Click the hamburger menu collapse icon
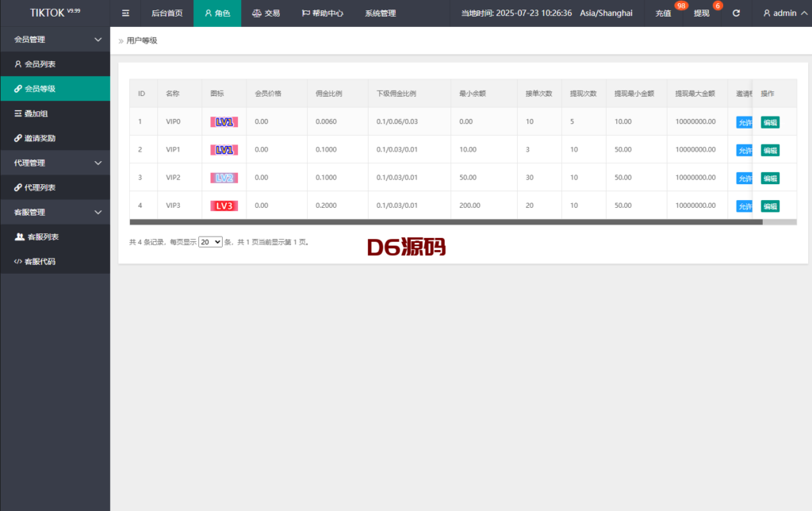The height and width of the screenshot is (511, 812). [125, 13]
